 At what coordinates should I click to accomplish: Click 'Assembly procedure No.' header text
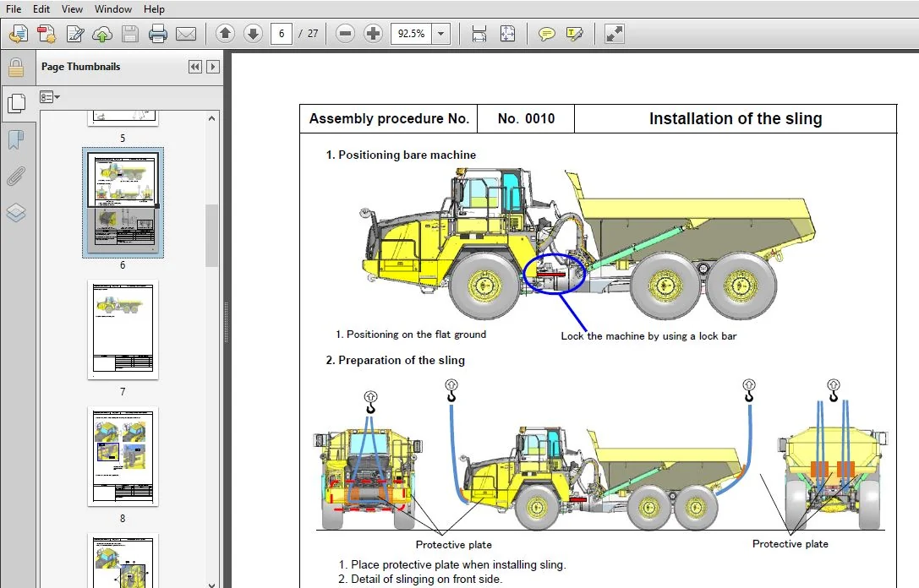[x=389, y=118]
